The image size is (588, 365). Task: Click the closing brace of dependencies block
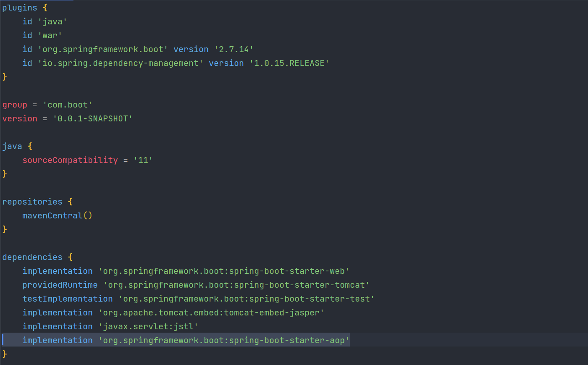click(x=5, y=354)
